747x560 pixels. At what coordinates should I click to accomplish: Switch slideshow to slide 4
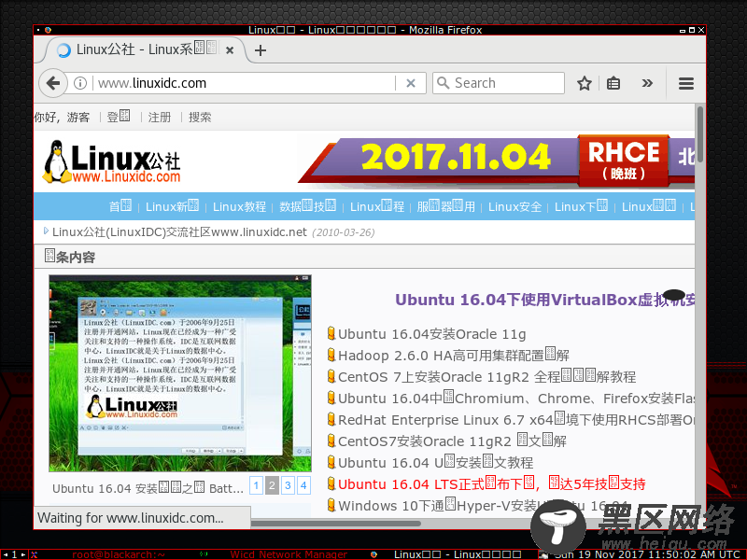click(x=303, y=485)
